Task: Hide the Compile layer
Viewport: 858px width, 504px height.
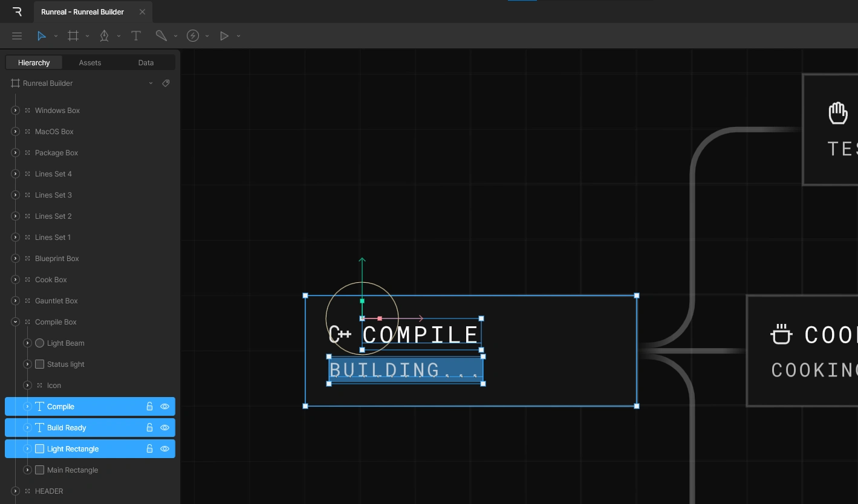Action: click(164, 407)
